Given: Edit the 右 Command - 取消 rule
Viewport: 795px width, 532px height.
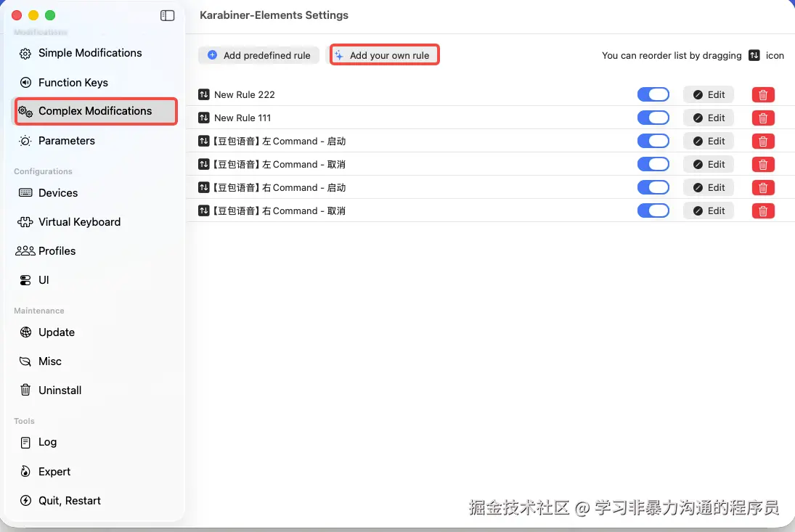Looking at the screenshot, I should (709, 210).
